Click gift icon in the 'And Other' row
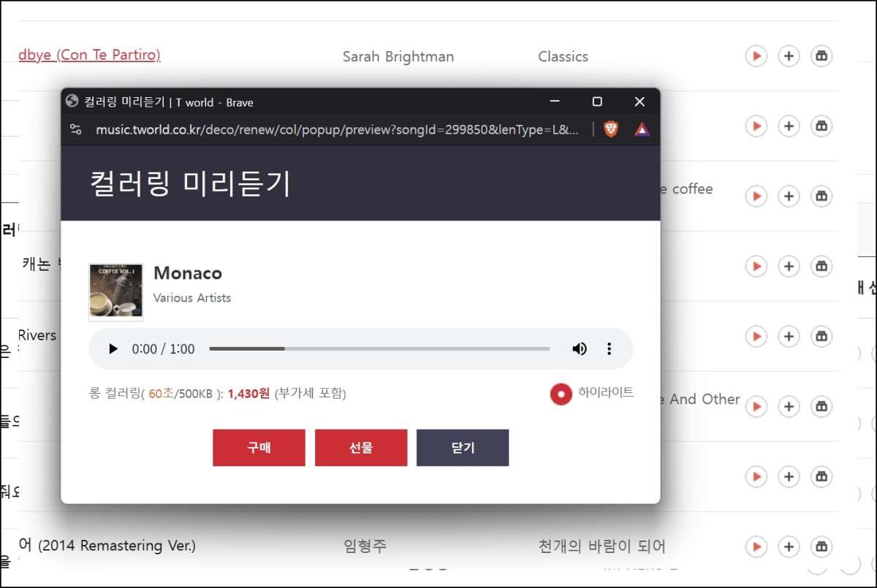 pos(821,406)
